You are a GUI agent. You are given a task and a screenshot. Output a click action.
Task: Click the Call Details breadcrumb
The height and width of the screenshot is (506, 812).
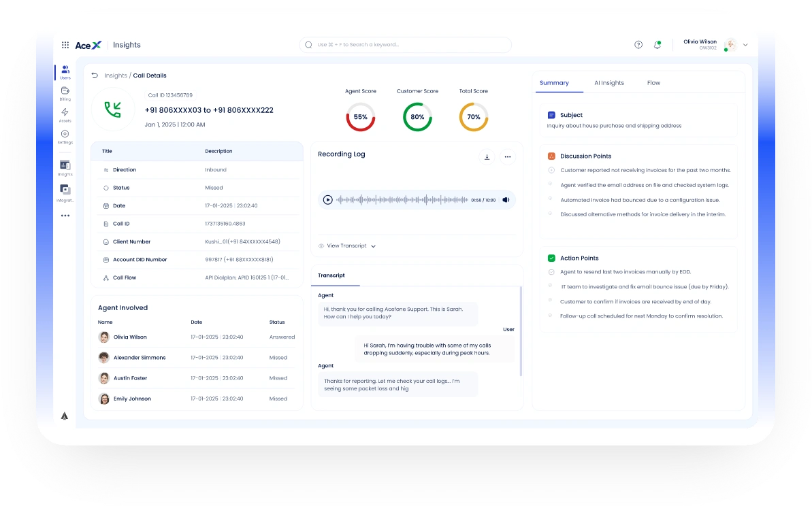150,75
